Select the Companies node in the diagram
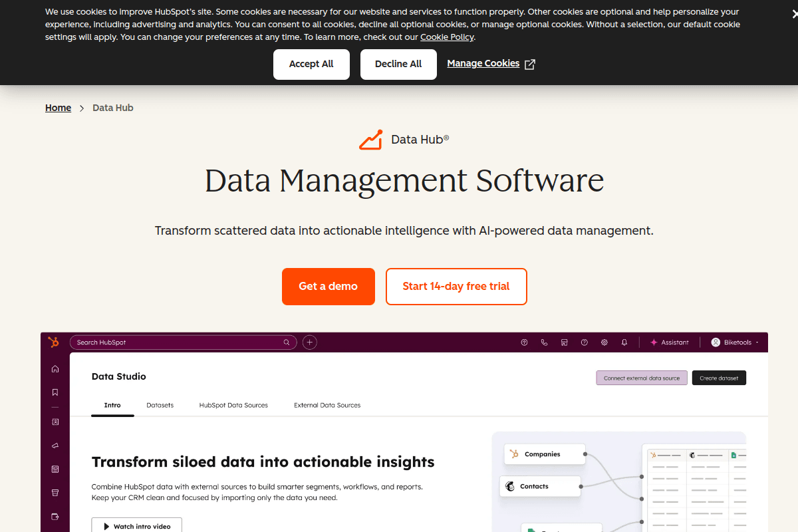 pyautogui.click(x=545, y=454)
